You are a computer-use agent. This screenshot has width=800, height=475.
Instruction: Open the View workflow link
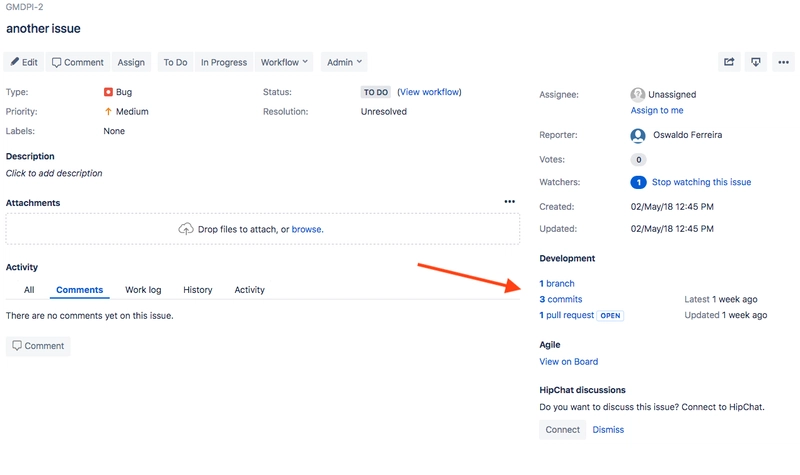coord(430,92)
